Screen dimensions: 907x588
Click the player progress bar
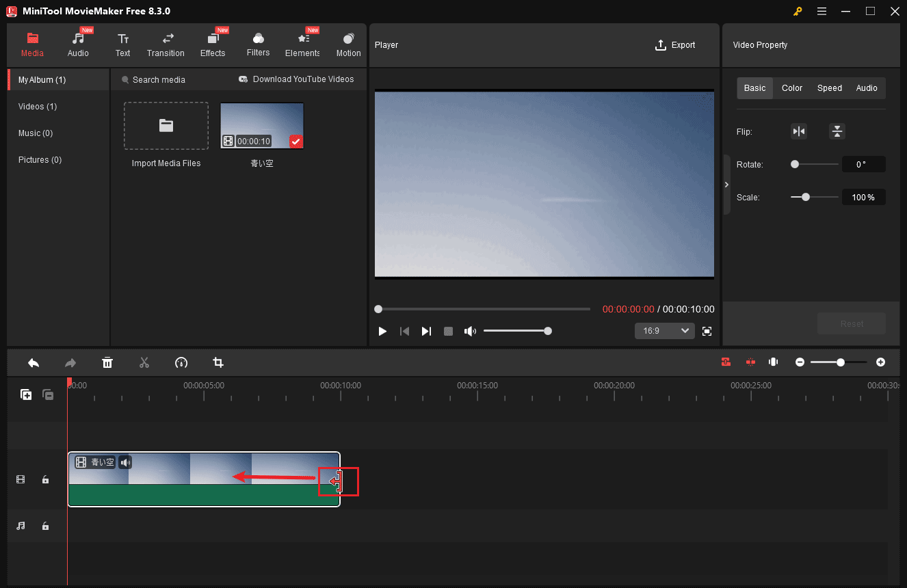[x=482, y=309]
